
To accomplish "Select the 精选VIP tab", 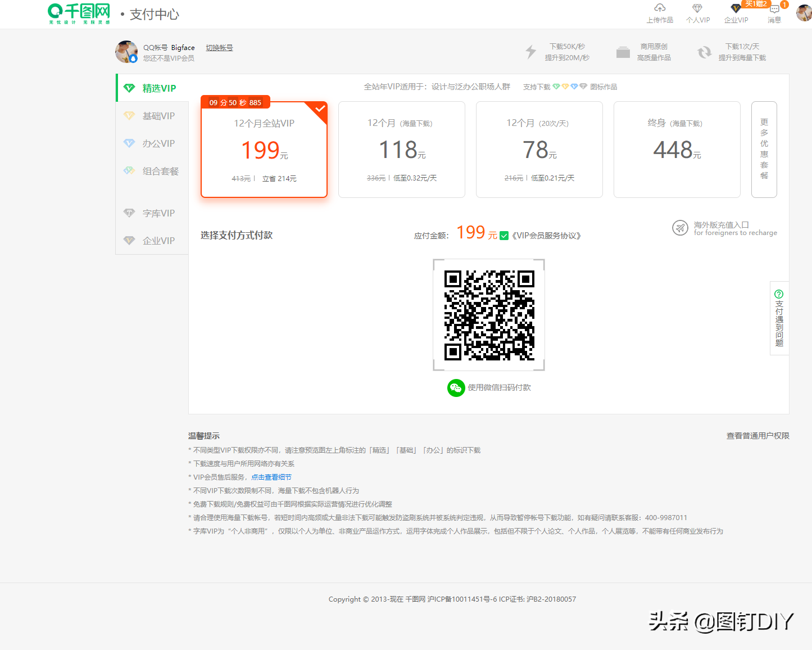I will tap(152, 88).
